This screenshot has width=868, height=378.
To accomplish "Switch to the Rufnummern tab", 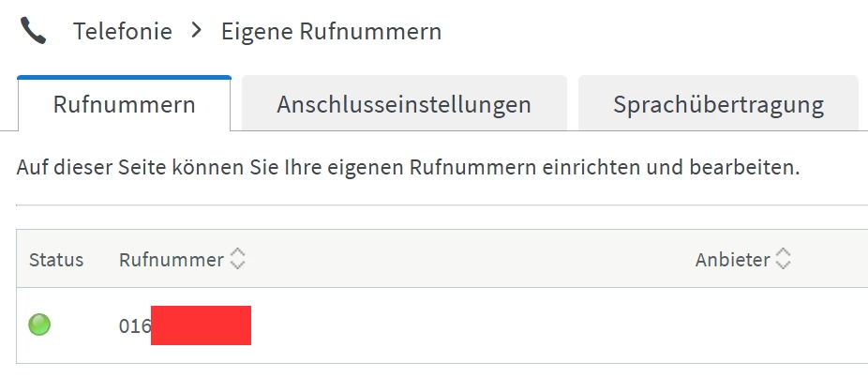I will 124,104.
